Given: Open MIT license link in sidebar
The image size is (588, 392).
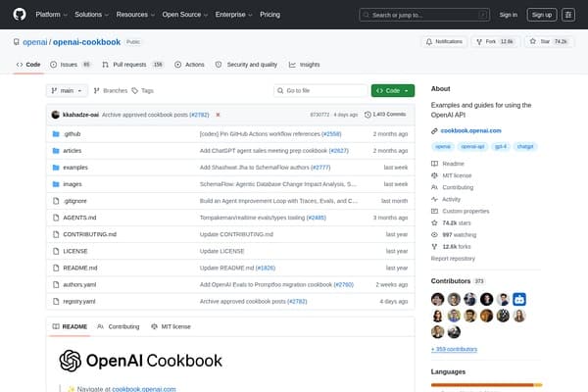Looking at the screenshot, I should point(452,175).
